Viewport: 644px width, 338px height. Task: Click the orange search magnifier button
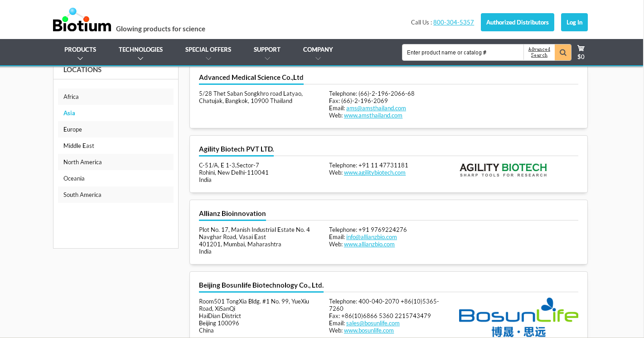coord(563,52)
